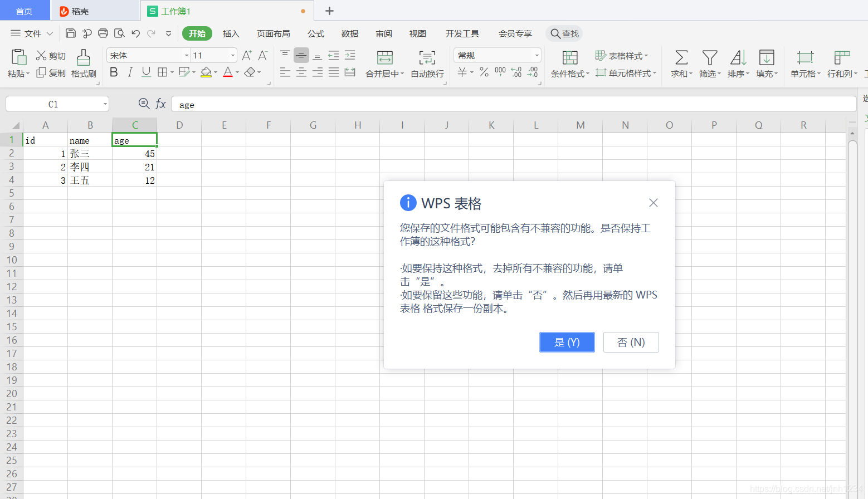Click AutoSum (求和) icon

681,57
